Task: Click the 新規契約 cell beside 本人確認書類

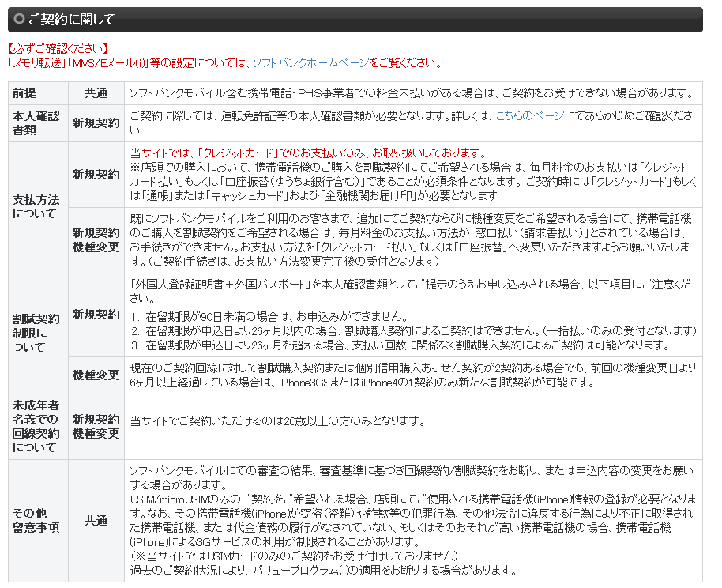Action: [96, 123]
